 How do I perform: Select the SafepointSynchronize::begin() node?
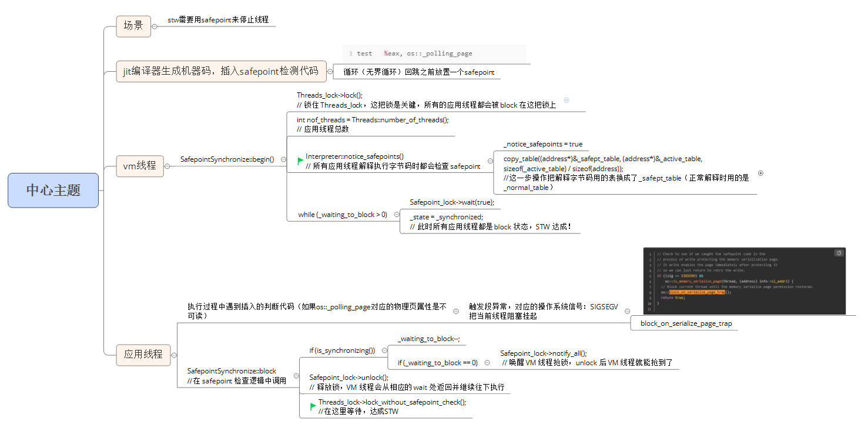(x=227, y=159)
